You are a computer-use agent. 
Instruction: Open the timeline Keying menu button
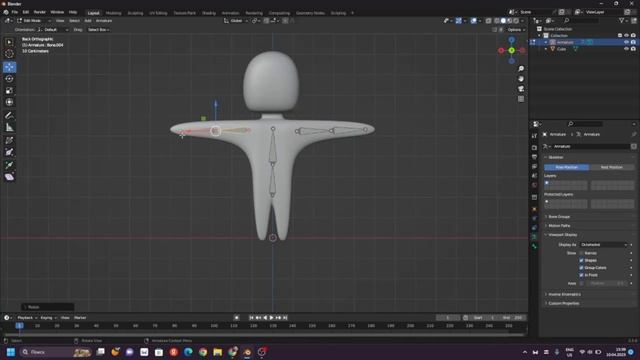[48, 318]
